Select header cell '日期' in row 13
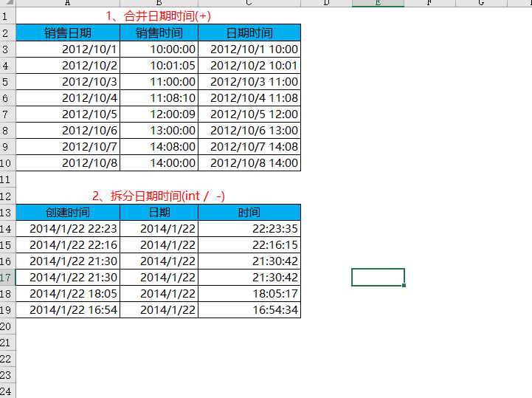The width and height of the screenshot is (532, 398). [x=159, y=213]
